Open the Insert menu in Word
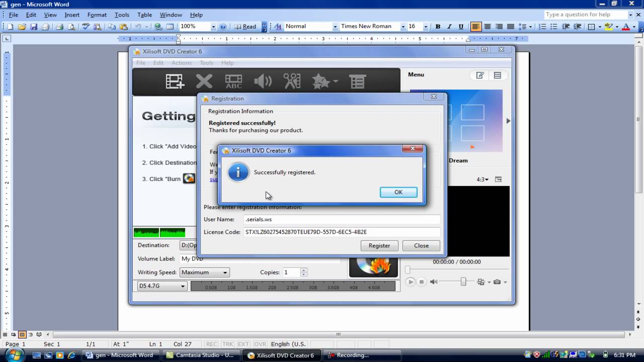Image resolution: width=644 pixels, height=362 pixels. [72, 15]
